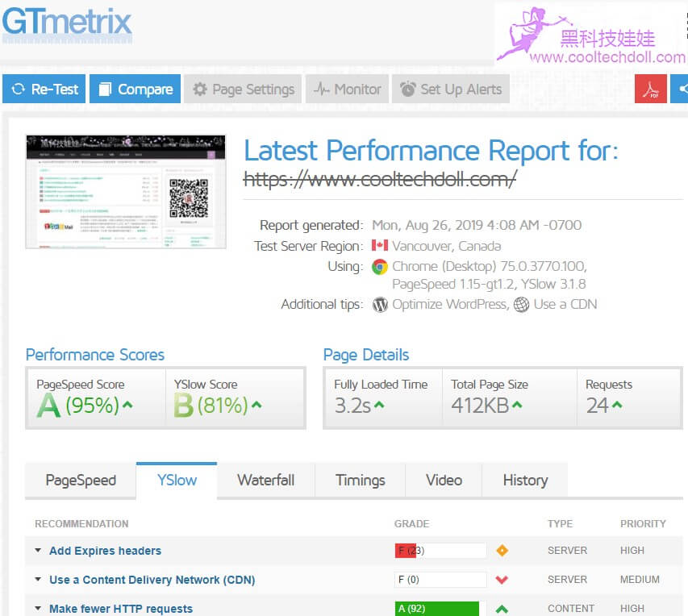688x616 pixels.
Task: Open Page Settings
Action: pyautogui.click(x=243, y=89)
